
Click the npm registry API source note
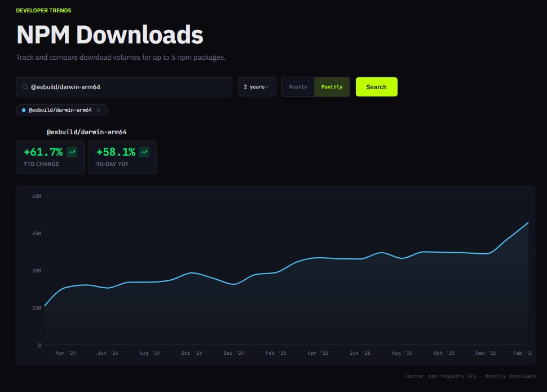pos(470,376)
